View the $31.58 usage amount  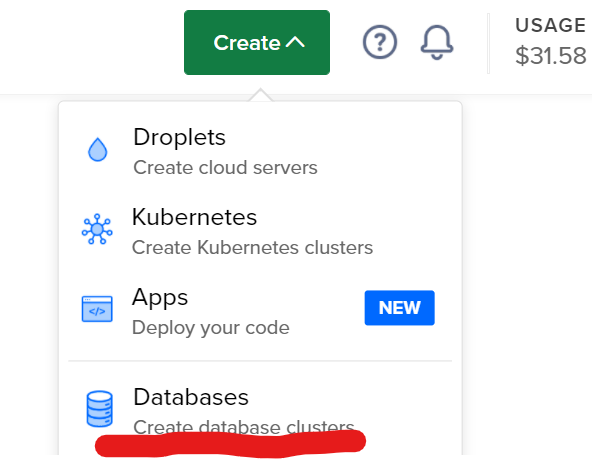[x=551, y=56]
